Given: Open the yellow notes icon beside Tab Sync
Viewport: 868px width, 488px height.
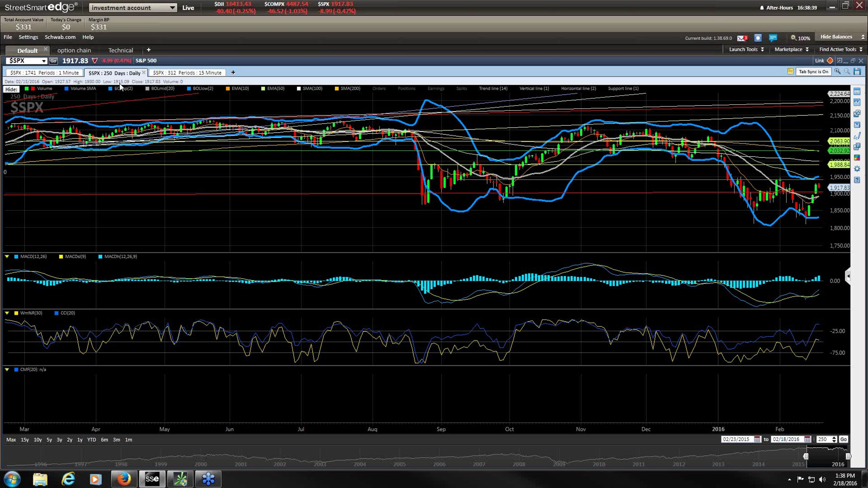Looking at the screenshot, I should [790, 72].
